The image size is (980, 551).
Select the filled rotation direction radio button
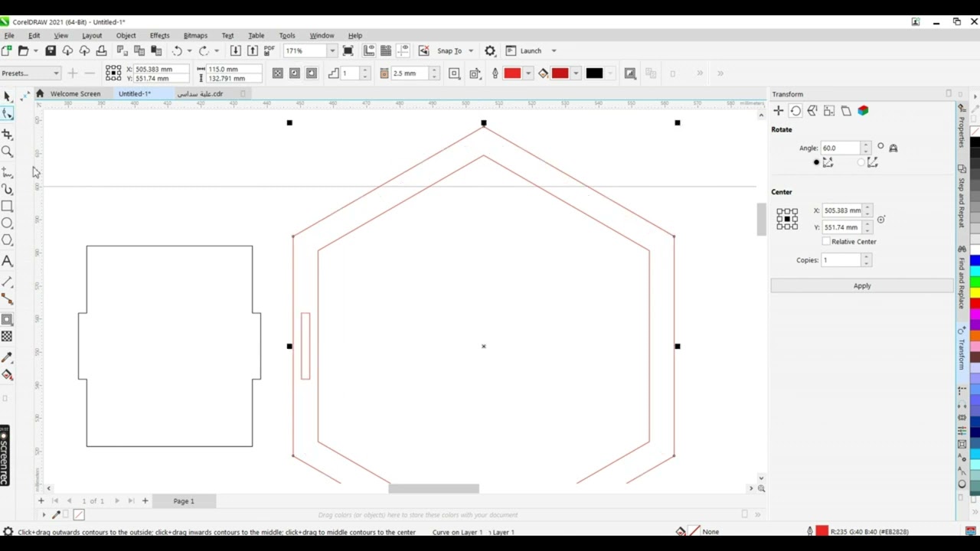[x=816, y=162]
